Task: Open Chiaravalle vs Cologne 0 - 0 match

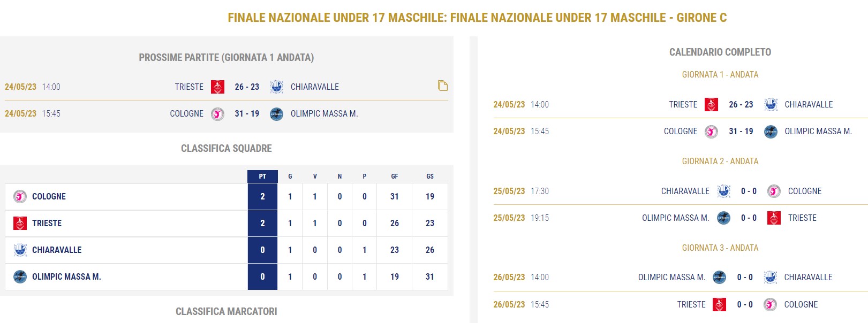Action: pos(749,191)
